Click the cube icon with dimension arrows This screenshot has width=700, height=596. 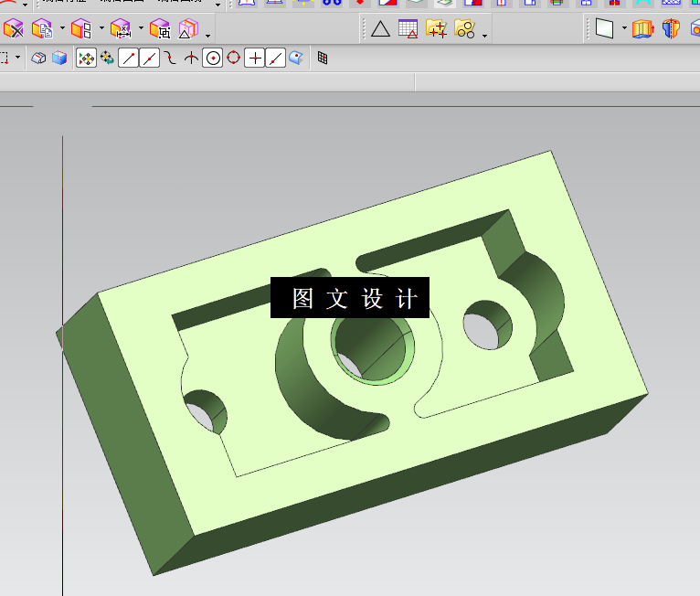(x=121, y=29)
